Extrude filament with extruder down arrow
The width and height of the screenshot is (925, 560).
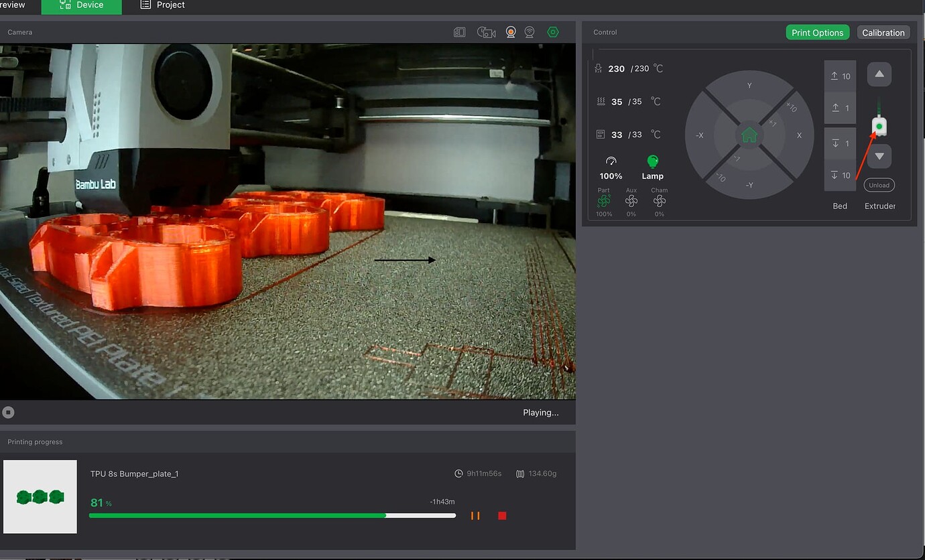point(879,156)
